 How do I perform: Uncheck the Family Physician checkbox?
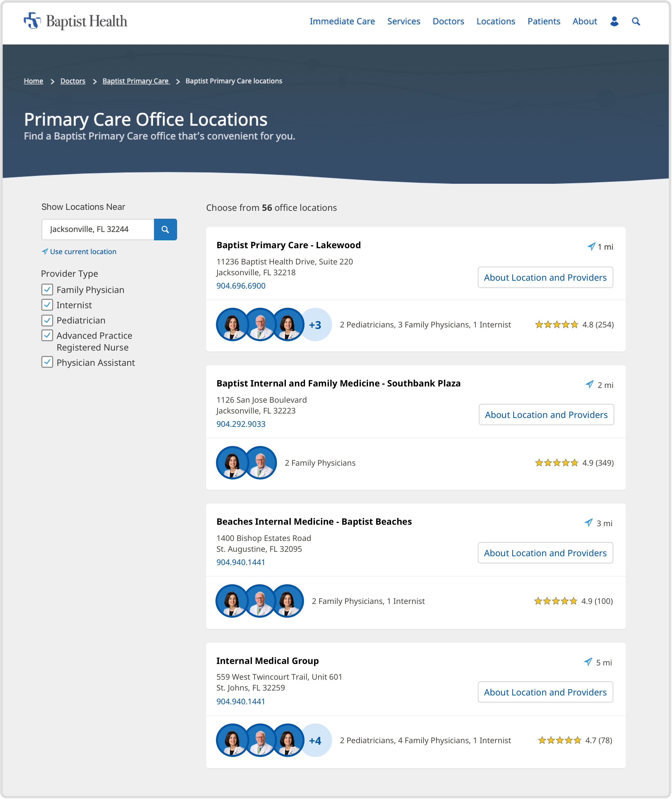coord(47,290)
